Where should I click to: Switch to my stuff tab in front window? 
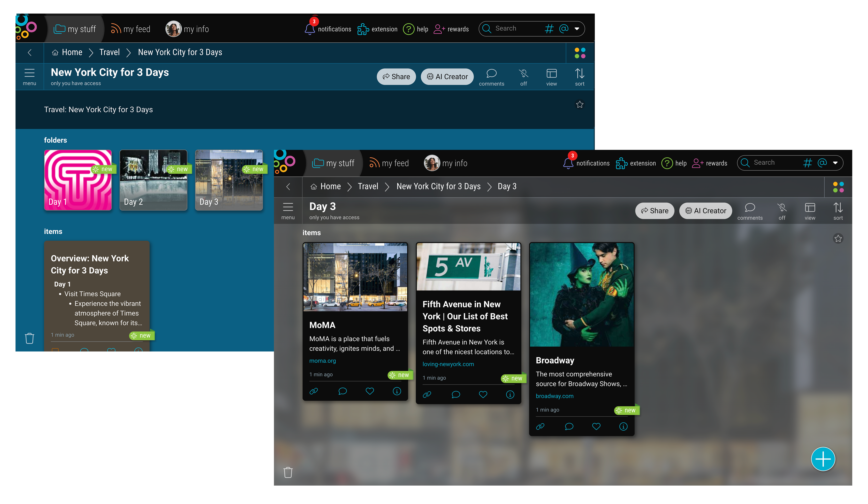click(333, 163)
